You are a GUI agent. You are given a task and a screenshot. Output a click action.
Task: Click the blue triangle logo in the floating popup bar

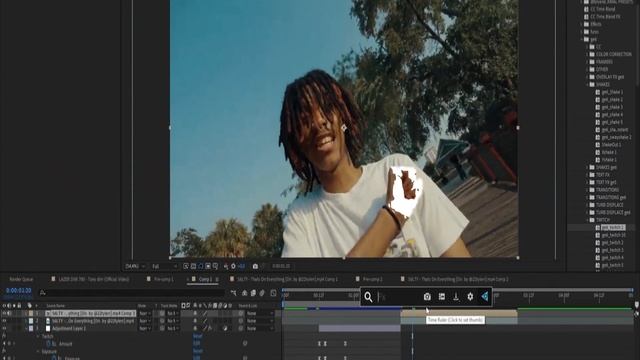pos(484,297)
